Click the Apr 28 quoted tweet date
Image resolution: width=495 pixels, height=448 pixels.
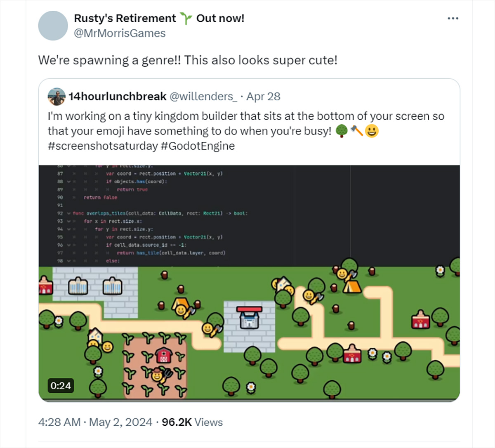click(263, 97)
